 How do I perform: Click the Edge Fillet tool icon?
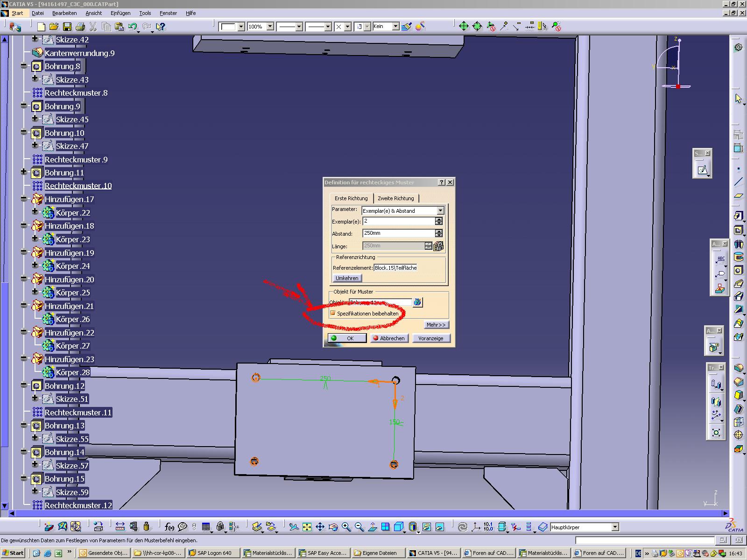[738, 369]
